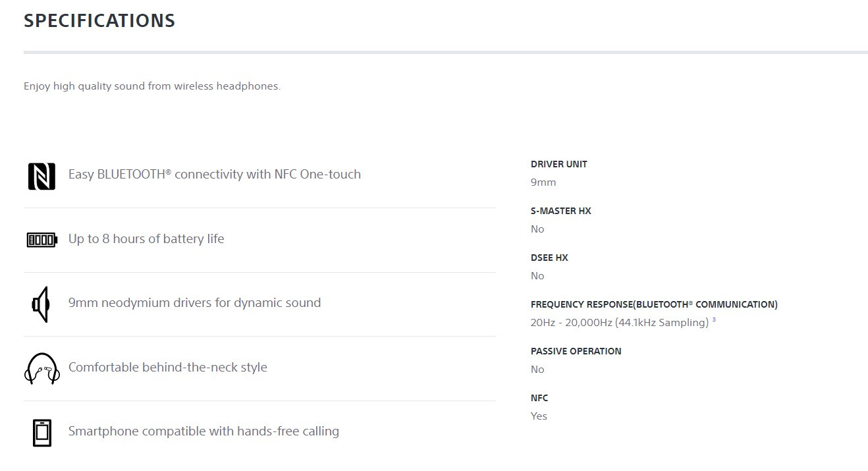Click the NFC logo icon

[41, 177]
